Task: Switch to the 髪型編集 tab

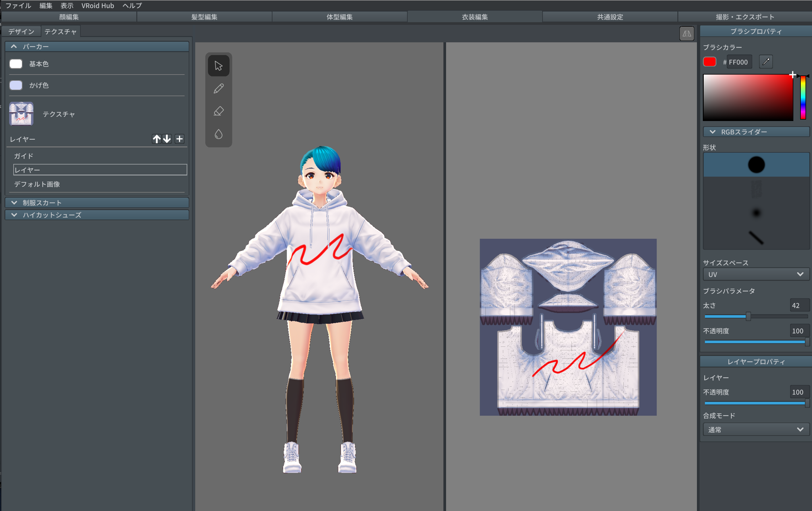Action: 204,17
